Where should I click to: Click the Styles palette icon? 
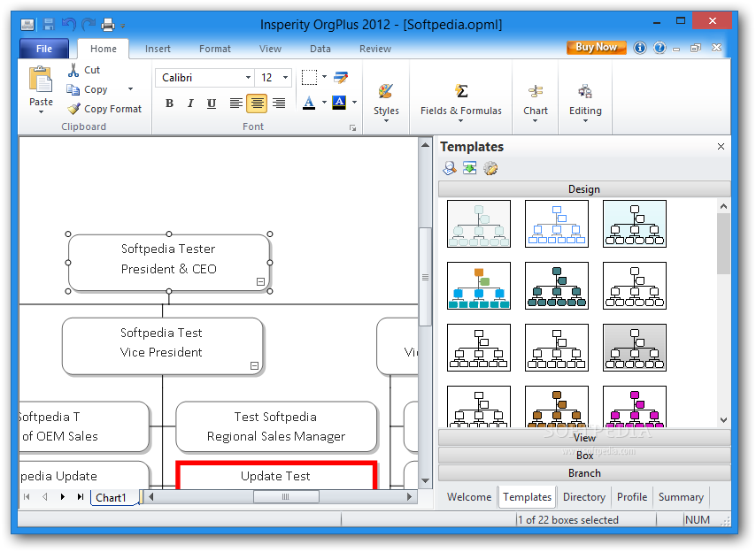(386, 90)
